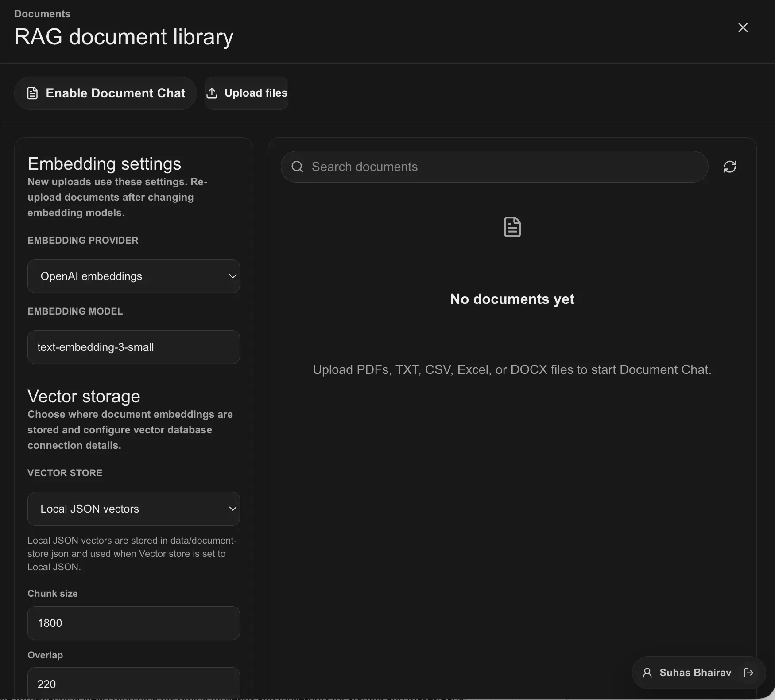Click the Chunk size label
775x700 pixels.
coord(53,593)
